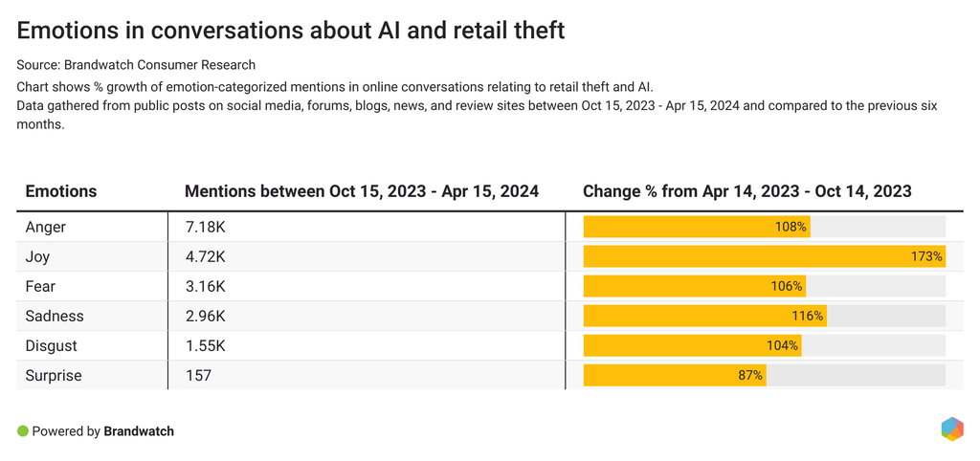Image resolution: width=980 pixels, height=461 pixels.
Task: Click the Joy mentions value 4.72K
Action: [205, 257]
